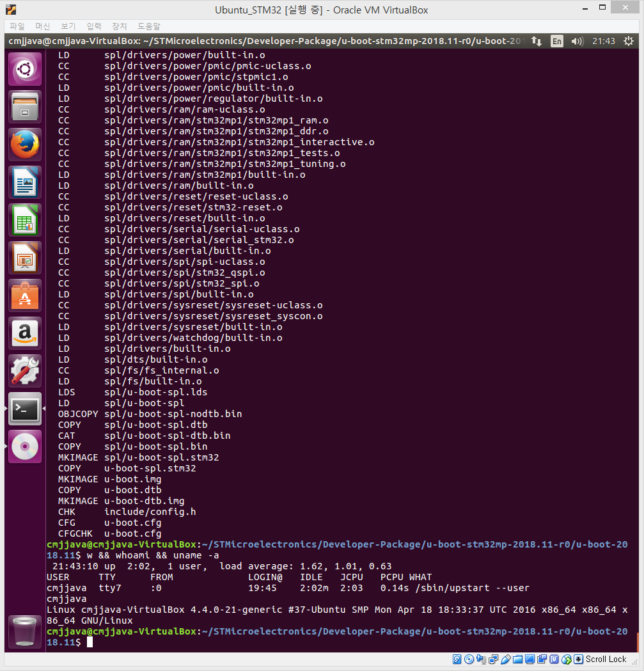The height and width of the screenshot is (671, 644).
Task: Open the optical disc icon in launcher
Action: [25, 446]
